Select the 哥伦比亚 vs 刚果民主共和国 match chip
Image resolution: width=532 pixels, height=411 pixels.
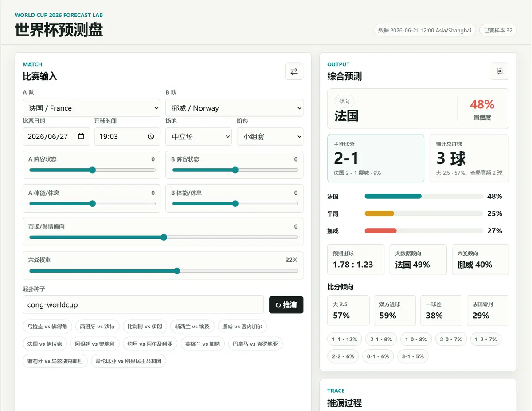pyautogui.click(x=129, y=361)
